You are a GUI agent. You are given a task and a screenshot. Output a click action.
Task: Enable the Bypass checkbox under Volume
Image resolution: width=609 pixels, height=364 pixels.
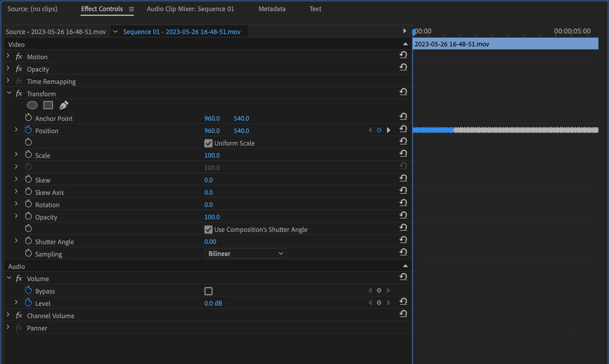(208, 291)
